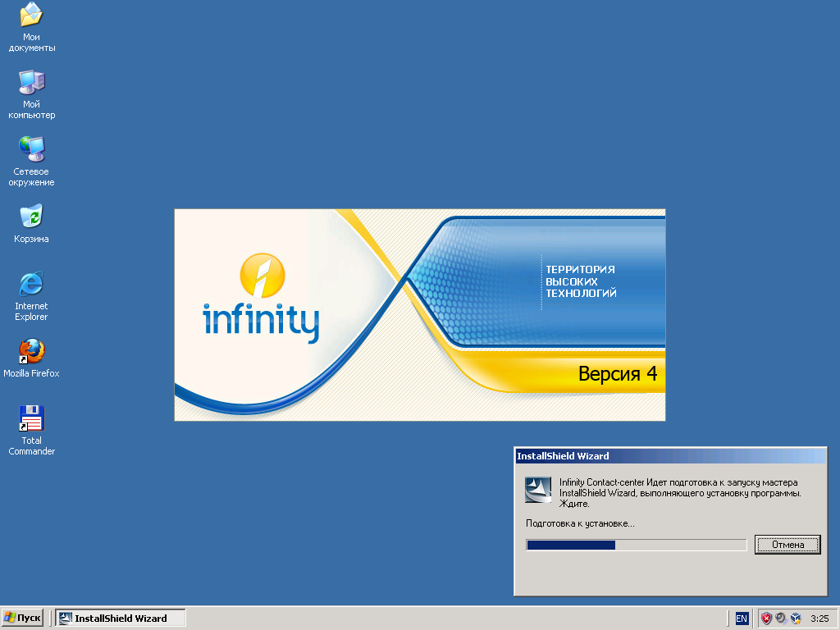Select the Корзина recycle bin icon
This screenshot has width=840, height=630.
32,223
